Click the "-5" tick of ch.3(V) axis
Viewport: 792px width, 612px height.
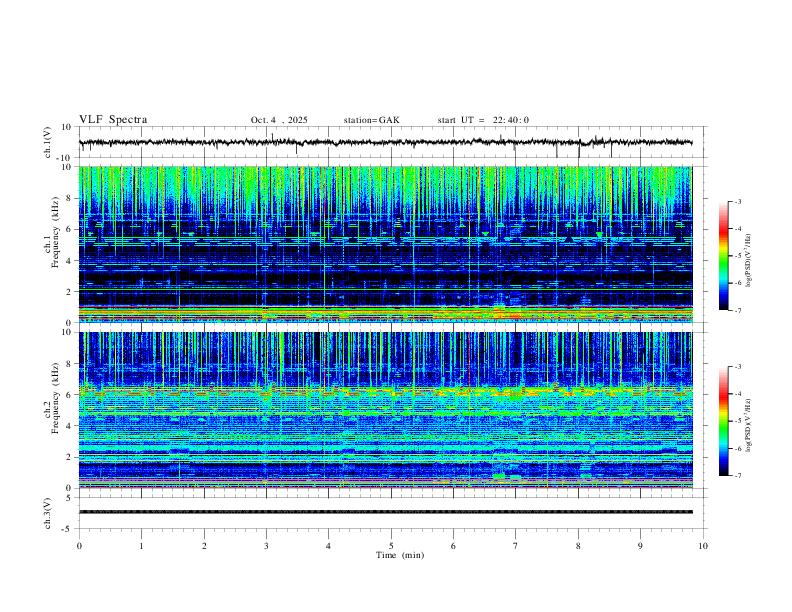[68, 529]
